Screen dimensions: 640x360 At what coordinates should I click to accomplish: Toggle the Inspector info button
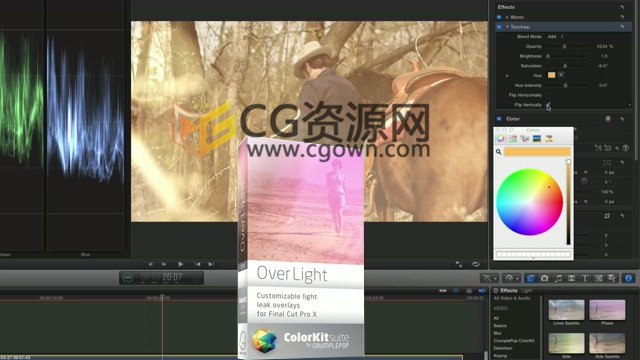coord(629,278)
